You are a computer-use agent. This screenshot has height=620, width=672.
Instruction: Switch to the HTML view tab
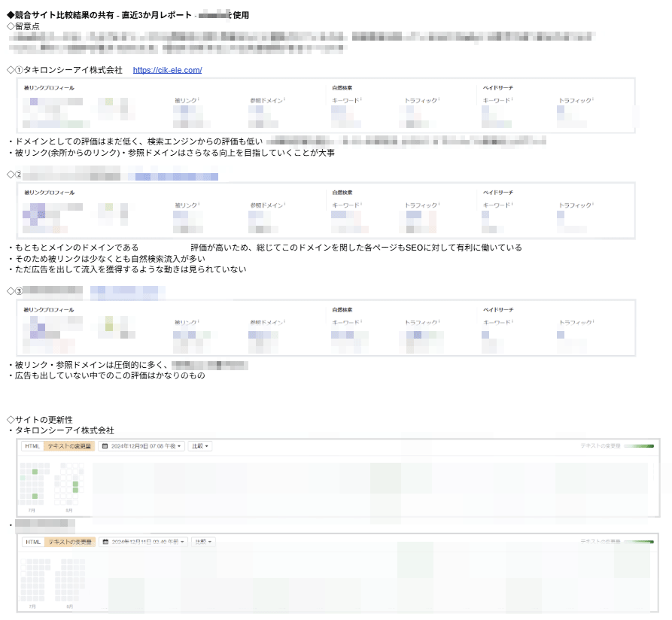pos(33,445)
